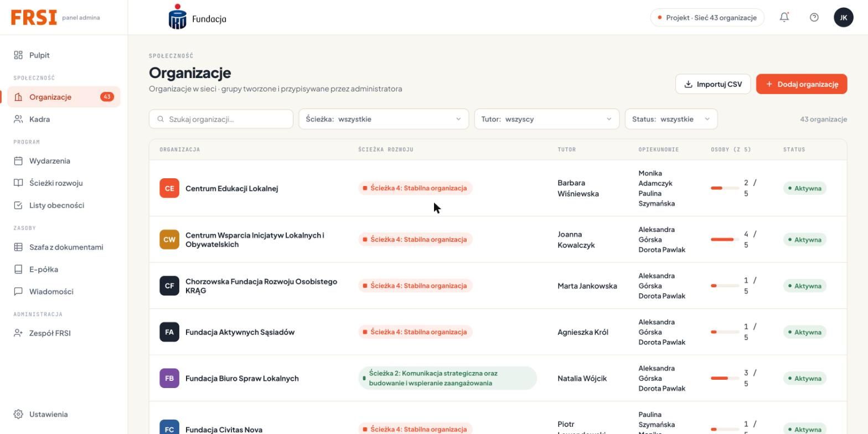Click tutor name Barbara Wiśniewska

[578, 188]
